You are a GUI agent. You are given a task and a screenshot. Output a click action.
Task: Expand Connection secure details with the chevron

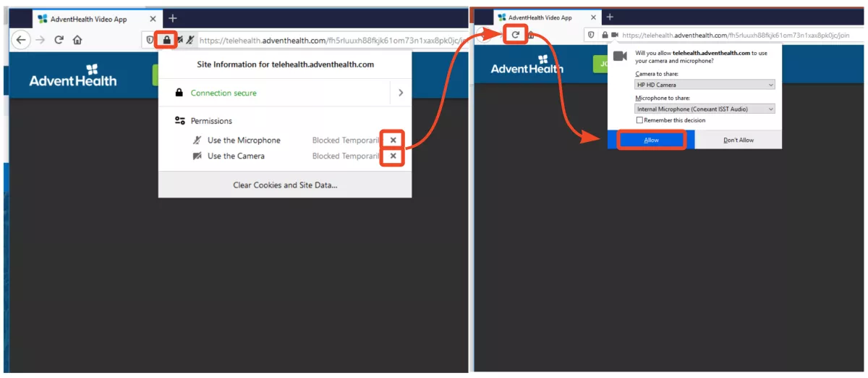pyautogui.click(x=400, y=93)
